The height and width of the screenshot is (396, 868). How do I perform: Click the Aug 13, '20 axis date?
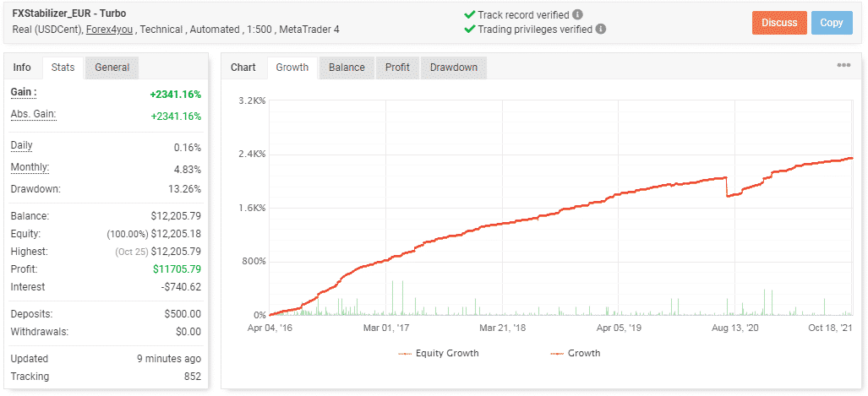[735, 328]
